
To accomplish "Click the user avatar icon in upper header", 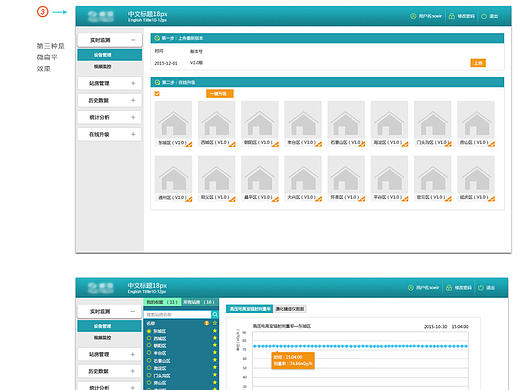I will tap(413, 16).
